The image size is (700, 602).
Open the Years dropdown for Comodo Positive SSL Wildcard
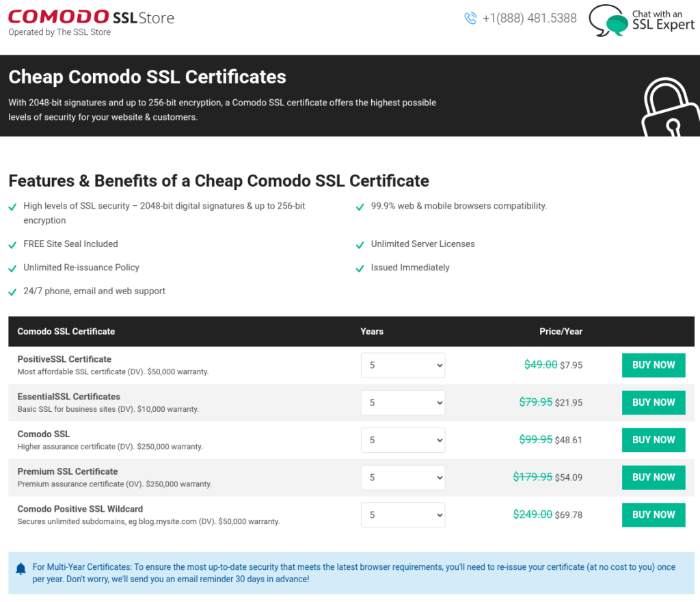tap(403, 514)
